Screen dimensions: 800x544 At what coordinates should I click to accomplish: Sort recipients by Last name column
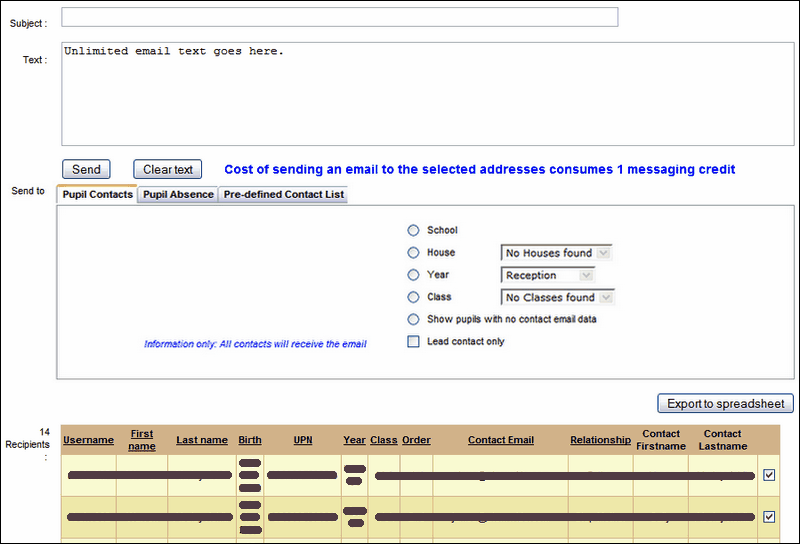coord(202,440)
